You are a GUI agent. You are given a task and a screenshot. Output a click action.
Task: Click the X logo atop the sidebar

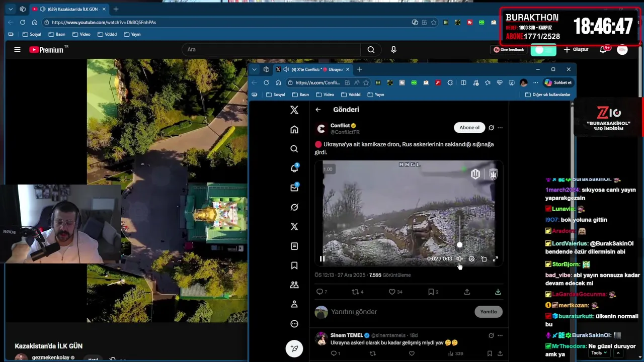[x=294, y=110]
